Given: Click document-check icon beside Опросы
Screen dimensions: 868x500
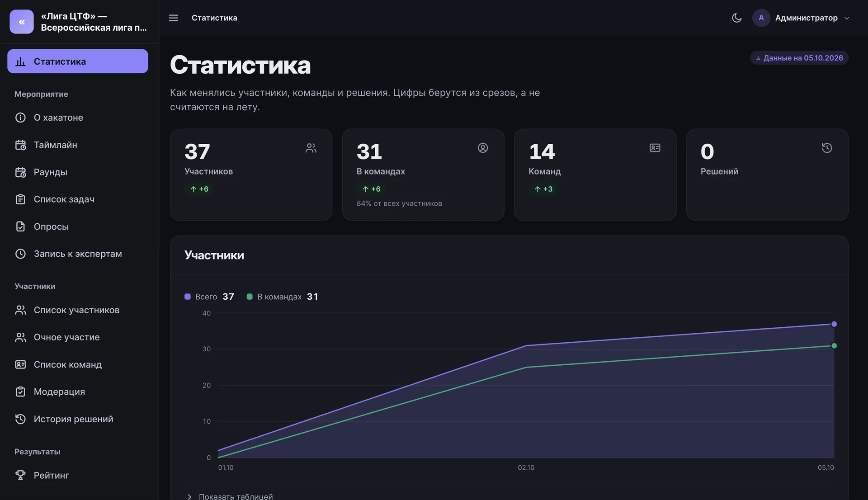Looking at the screenshot, I should coord(20,226).
